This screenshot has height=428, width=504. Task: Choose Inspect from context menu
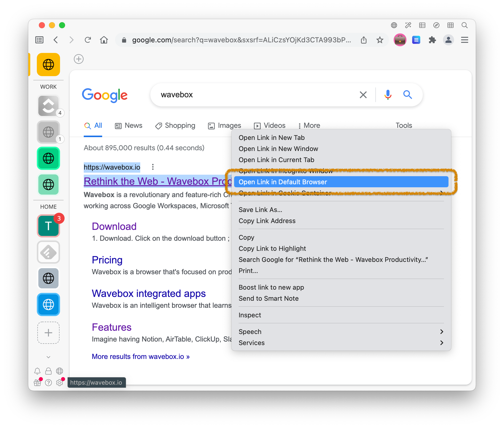pos(341,315)
